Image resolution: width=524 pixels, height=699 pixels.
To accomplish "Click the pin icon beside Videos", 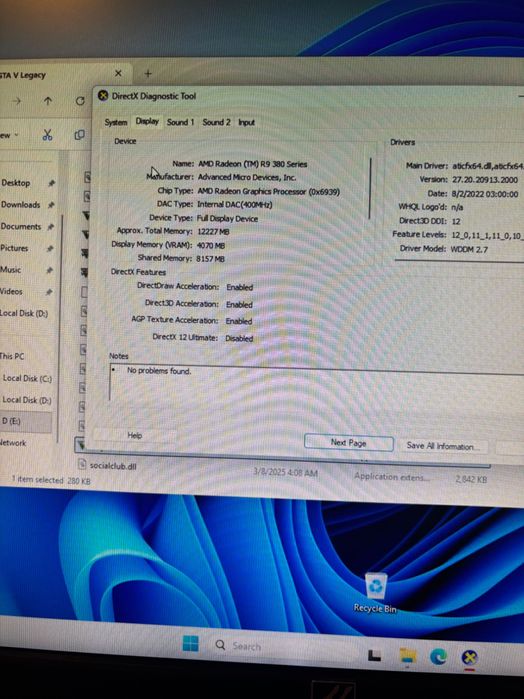I will point(49,292).
